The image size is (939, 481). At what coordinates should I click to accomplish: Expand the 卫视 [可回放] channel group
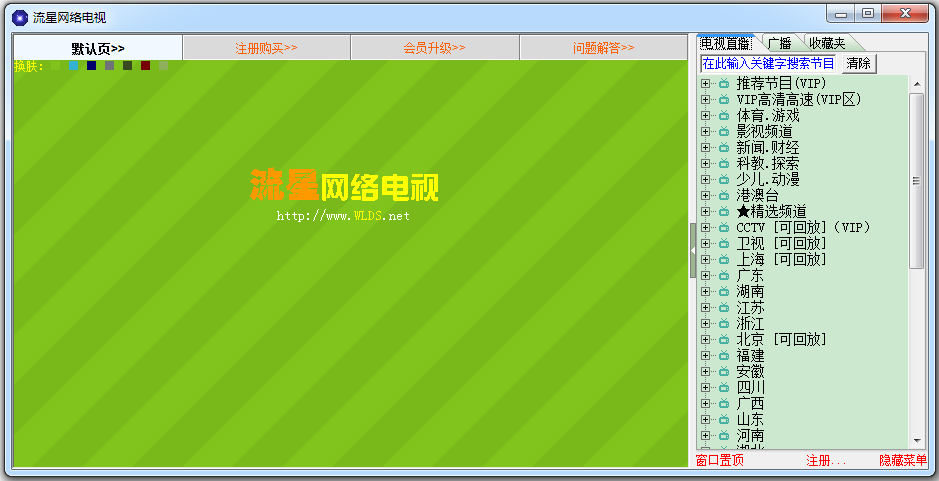click(705, 244)
